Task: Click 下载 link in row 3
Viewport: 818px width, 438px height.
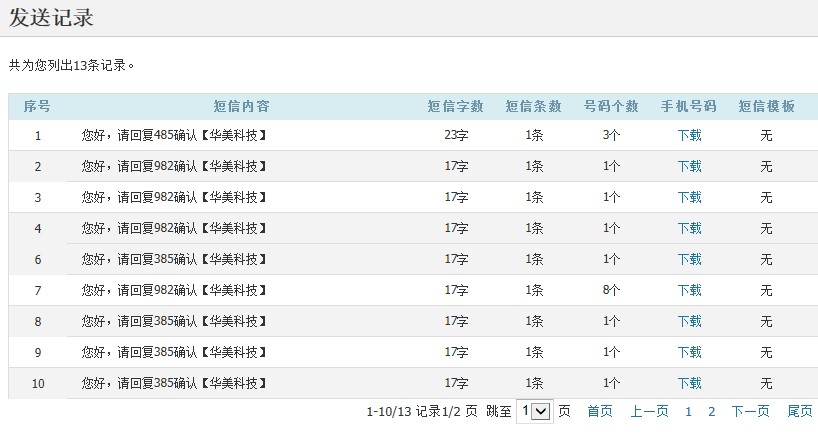Action: 689,198
